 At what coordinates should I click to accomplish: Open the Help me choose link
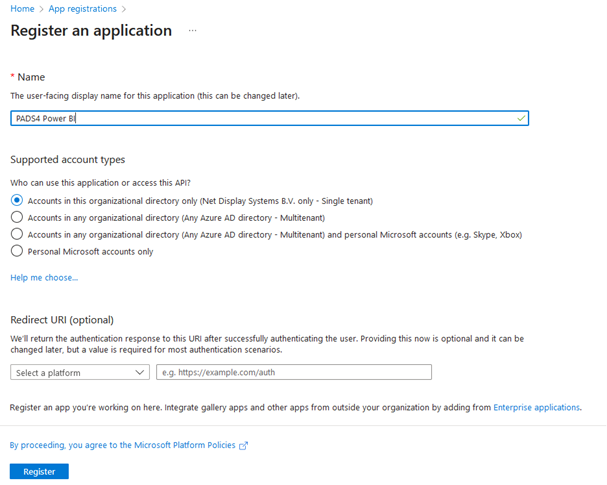click(x=44, y=278)
